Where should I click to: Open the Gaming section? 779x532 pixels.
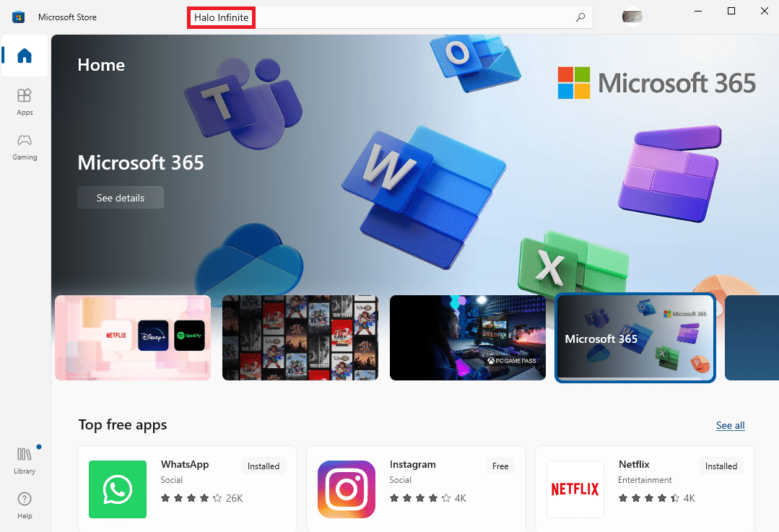[x=25, y=147]
